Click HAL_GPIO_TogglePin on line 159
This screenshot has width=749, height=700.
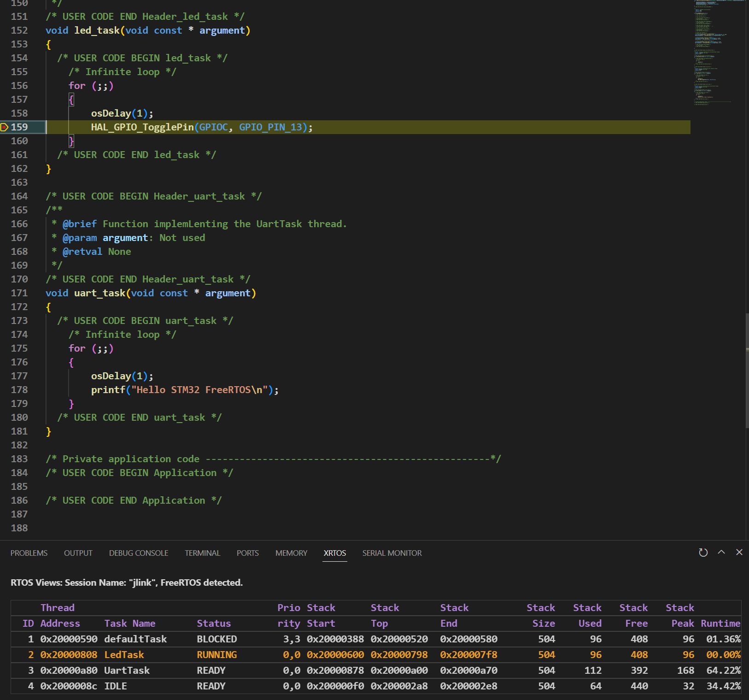[x=142, y=127]
